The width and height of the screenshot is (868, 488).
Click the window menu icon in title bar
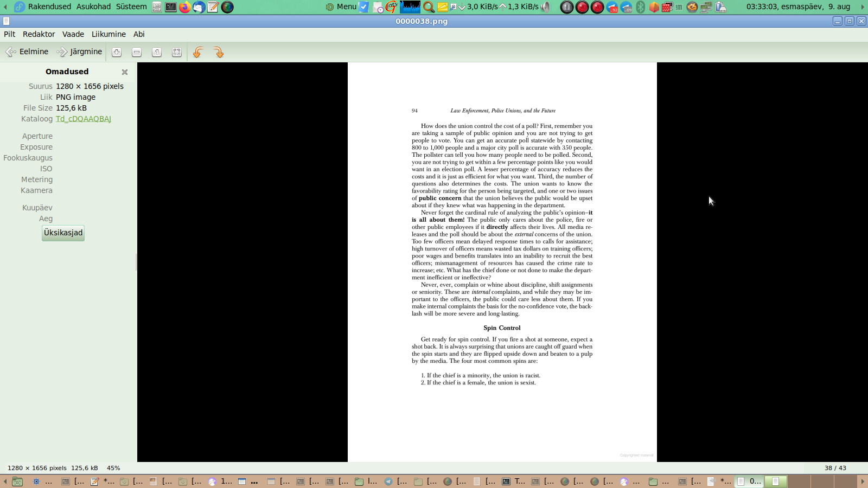7,21
